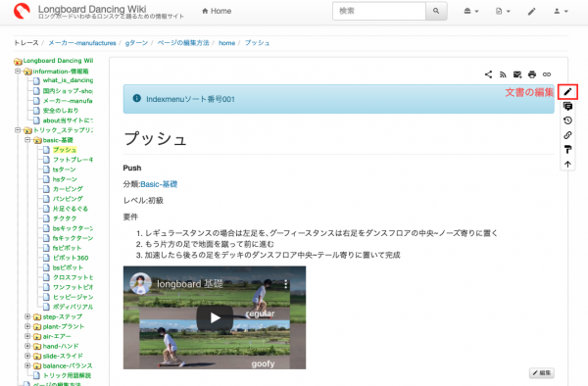This screenshot has height=386, width=588.
Task: Click the Longboard Dancing Wiki logo
Action: pos(22,11)
